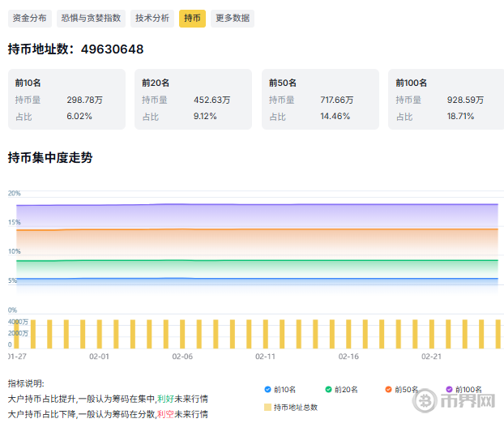Click the green 利好 word
The image size is (504, 423).
[x=165, y=399]
